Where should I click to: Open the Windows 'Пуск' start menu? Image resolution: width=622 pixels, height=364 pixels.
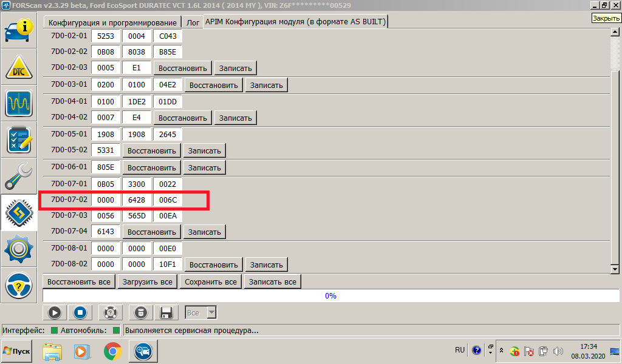[x=16, y=351]
